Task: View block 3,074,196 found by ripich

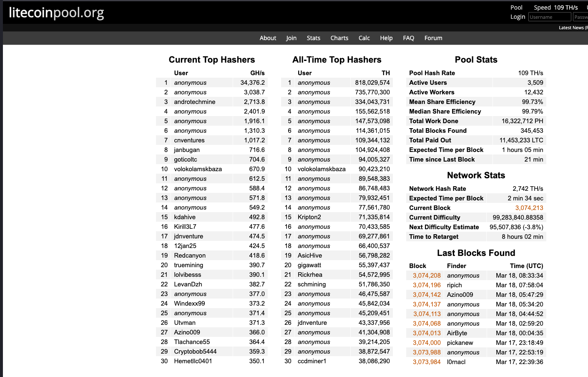Action: click(427, 285)
